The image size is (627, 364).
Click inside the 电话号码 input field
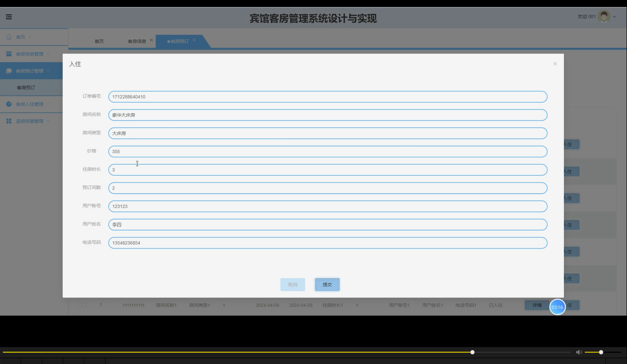[x=327, y=243]
